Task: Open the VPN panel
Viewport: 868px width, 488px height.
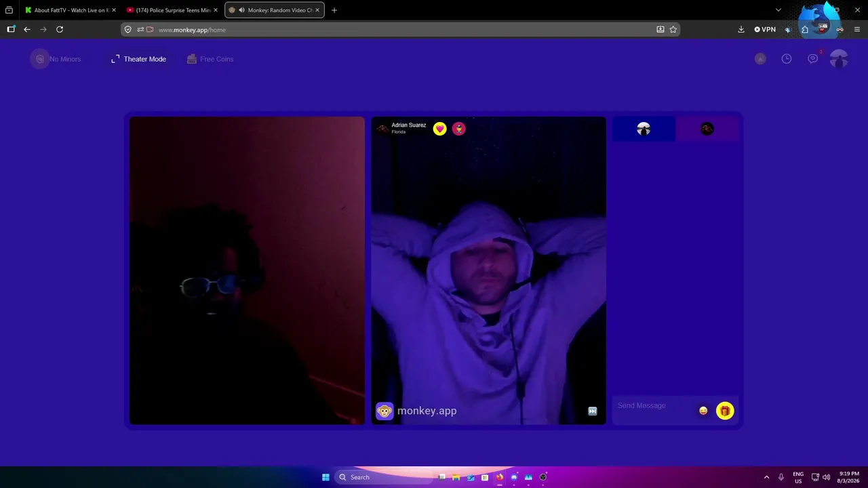Action: [x=765, y=29]
